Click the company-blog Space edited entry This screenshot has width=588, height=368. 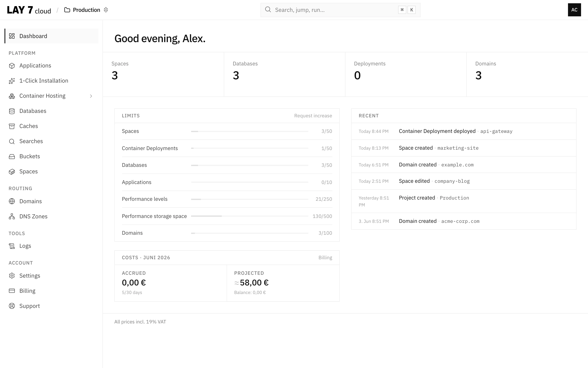tap(464, 181)
